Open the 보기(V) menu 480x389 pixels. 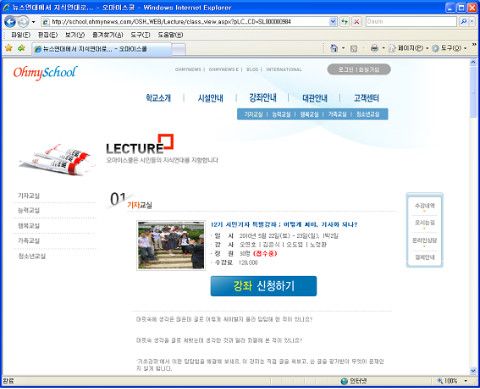click(x=75, y=35)
